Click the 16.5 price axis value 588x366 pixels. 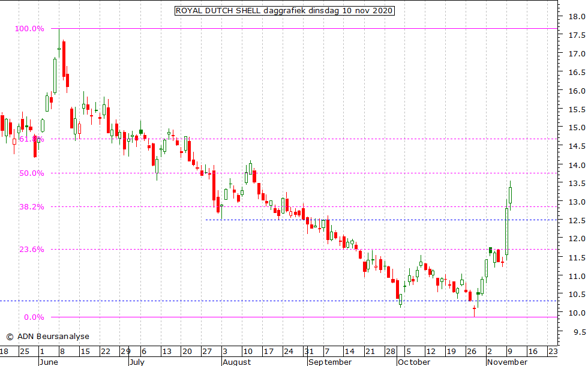(x=577, y=72)
